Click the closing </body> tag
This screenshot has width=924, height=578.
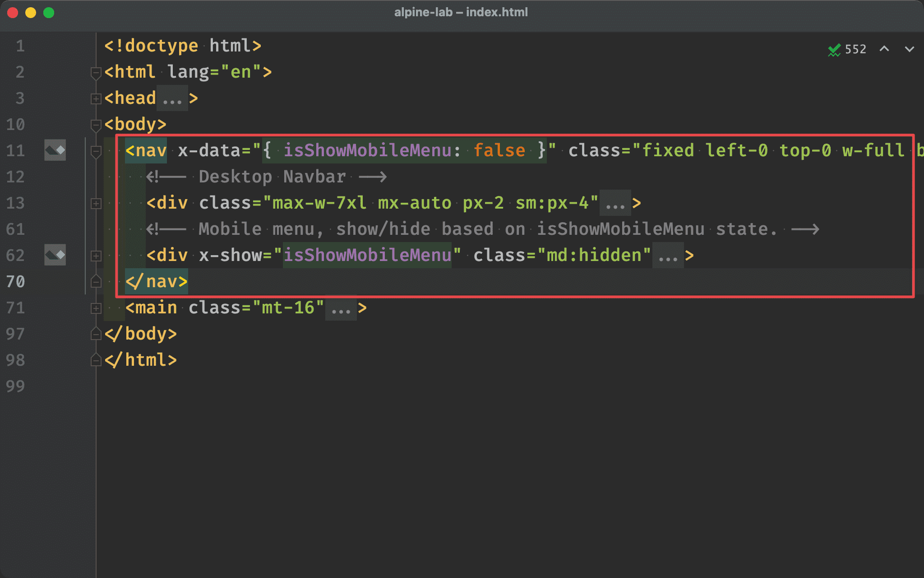click(x=141, y=334)
